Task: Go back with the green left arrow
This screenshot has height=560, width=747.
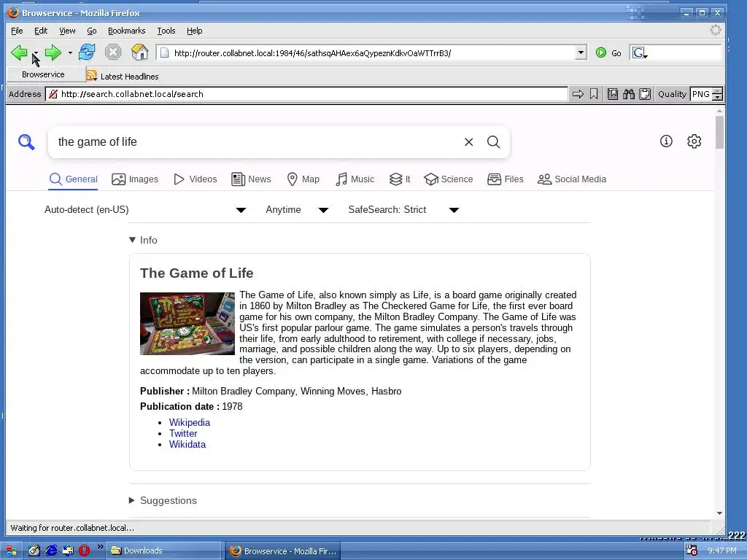Action: (19, 52)
